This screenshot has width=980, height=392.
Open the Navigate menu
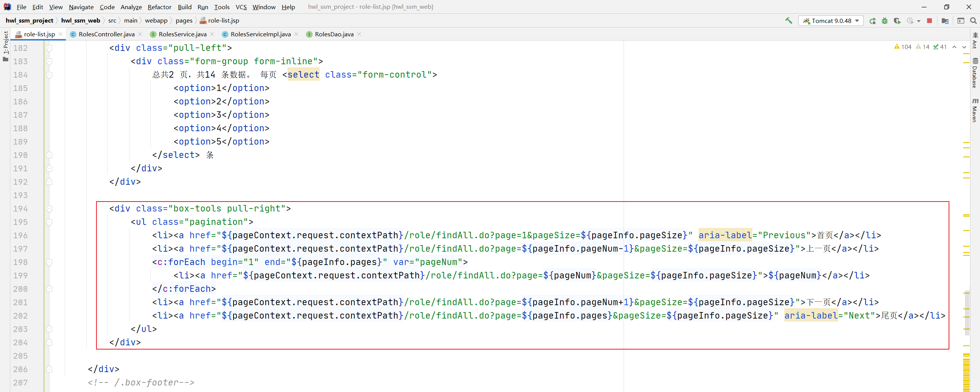81,7
